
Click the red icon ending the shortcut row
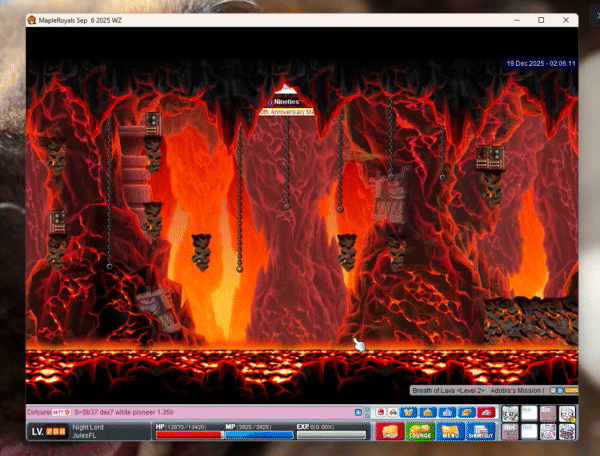click(486, 412)
